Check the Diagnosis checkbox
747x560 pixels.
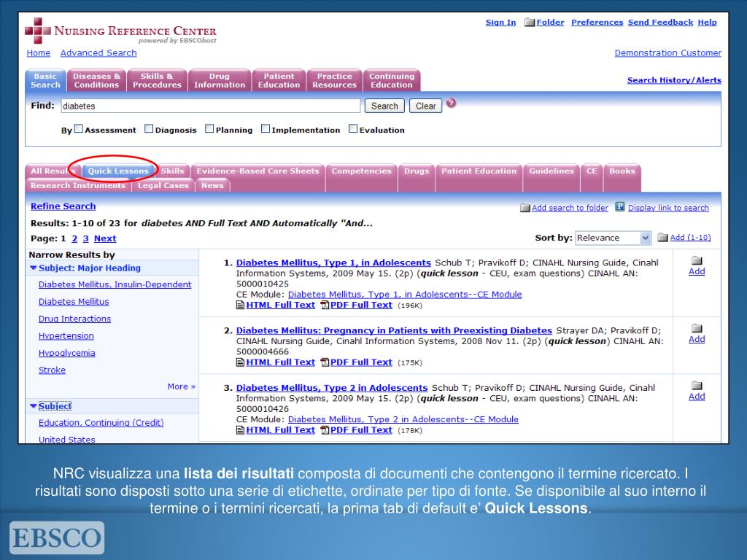(x=149, y=128)
